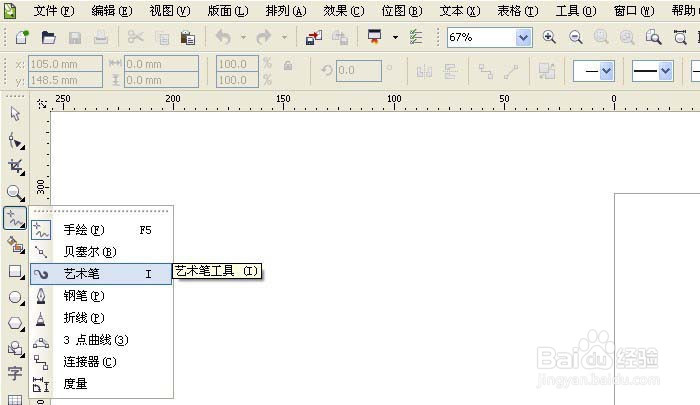Image resolution: width=700 pixels, height=405 pixels.
Task: Select the Shape edit tool
Action: point(16,141)
